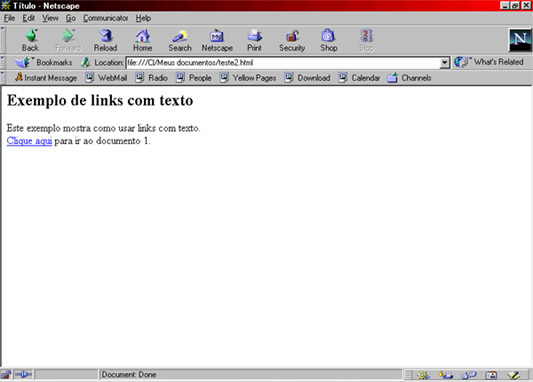Click inside the Location address field

(x=283, y=63)
